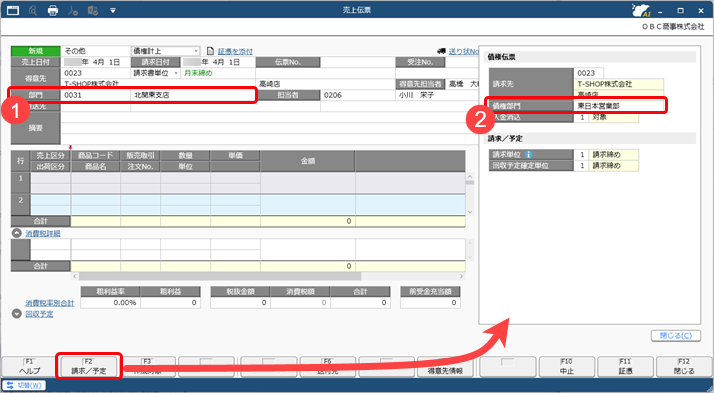
Task: Click the 閉じる(C) button in side panel
Action: pyautogui.click(x=676, y=336)
